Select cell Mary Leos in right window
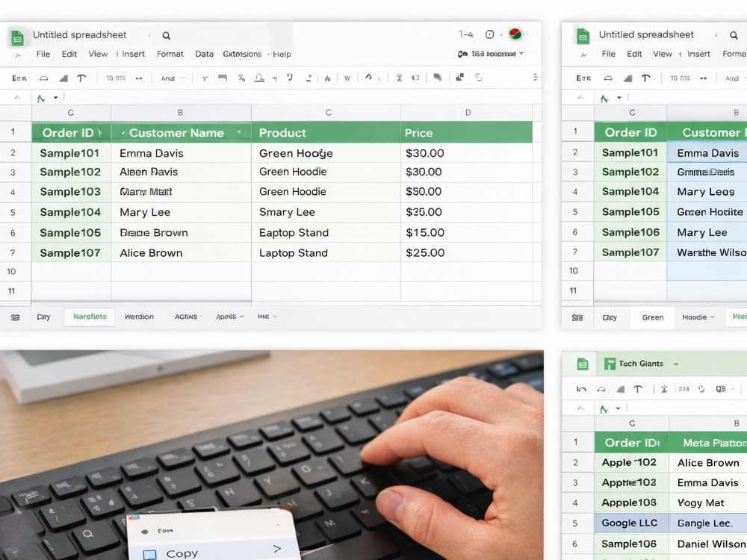 [707, 192]
